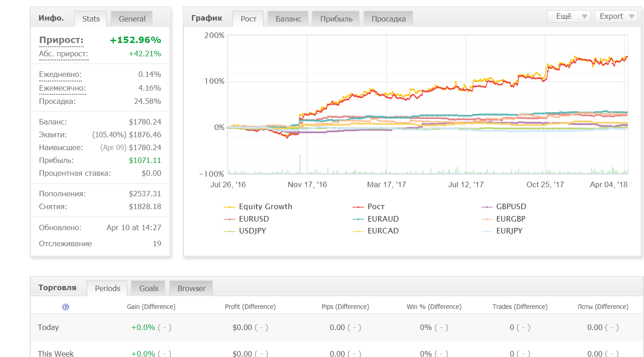Show or hide EURJPY series
Image resolution: width=644 pixels, height=357 pixels.
click(x=502, y=231)
